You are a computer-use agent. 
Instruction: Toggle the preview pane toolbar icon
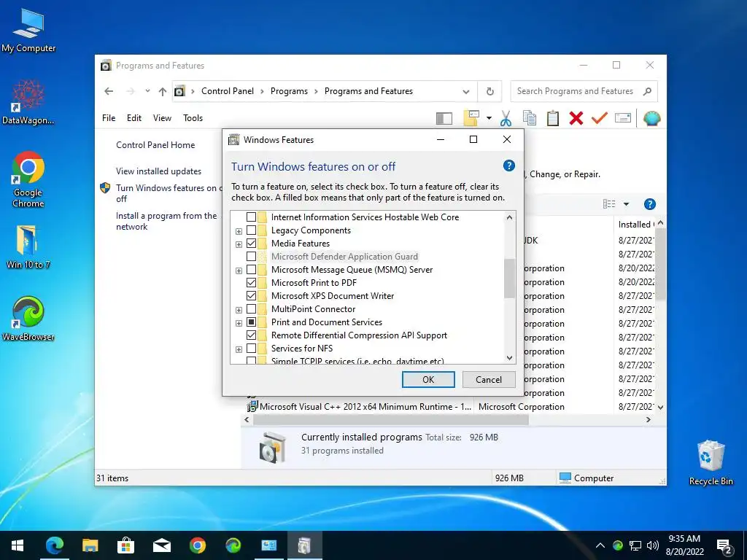pos(444,118)
